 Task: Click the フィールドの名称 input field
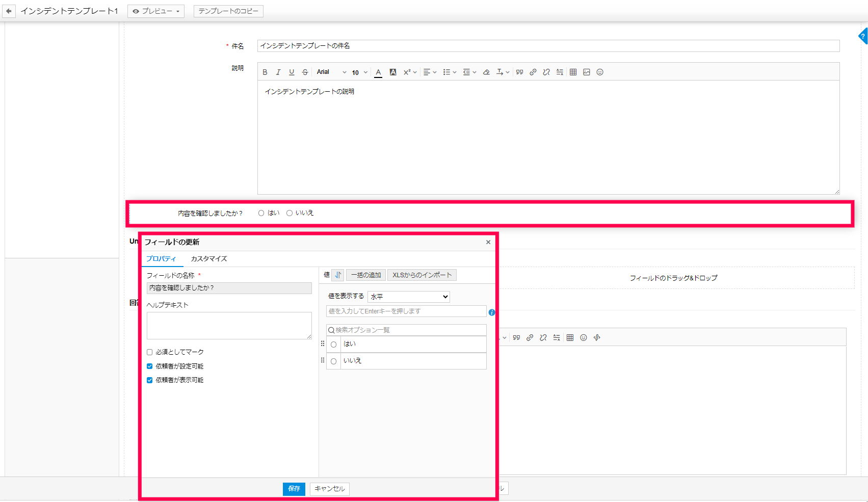(229, 288)
